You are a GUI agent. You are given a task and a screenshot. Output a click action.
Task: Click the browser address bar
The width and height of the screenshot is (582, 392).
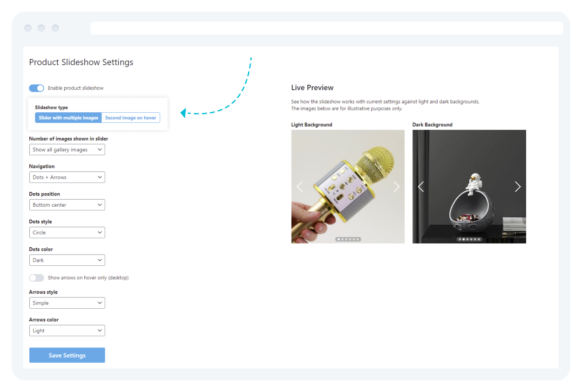pos(326,28)
